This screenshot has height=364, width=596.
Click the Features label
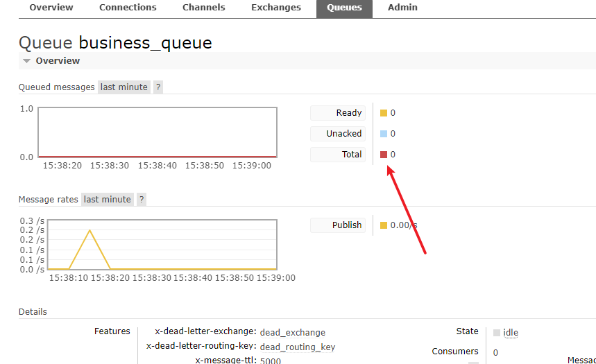pyautogui.click(x=112, y=331)
